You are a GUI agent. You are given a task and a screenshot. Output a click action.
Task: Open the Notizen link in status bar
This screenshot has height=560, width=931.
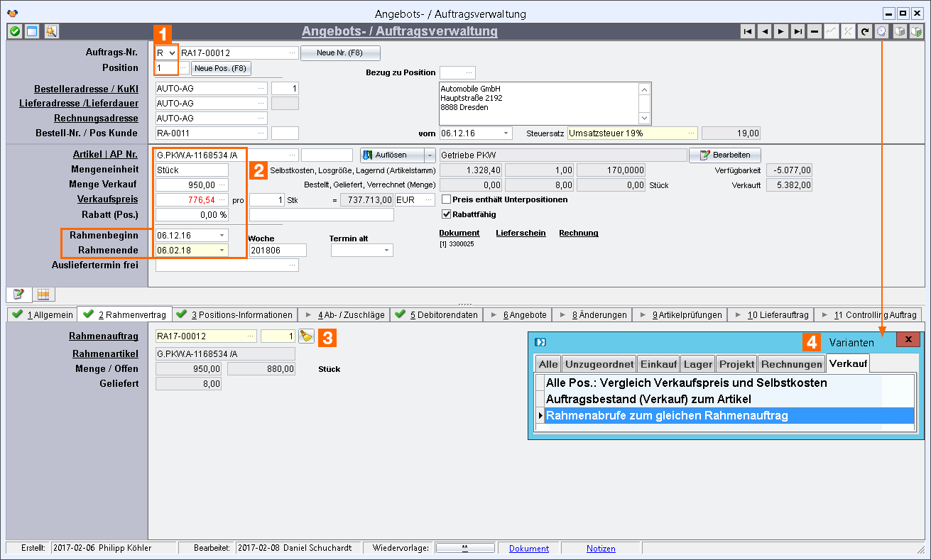pyautogui.click(x=601, y=549)
